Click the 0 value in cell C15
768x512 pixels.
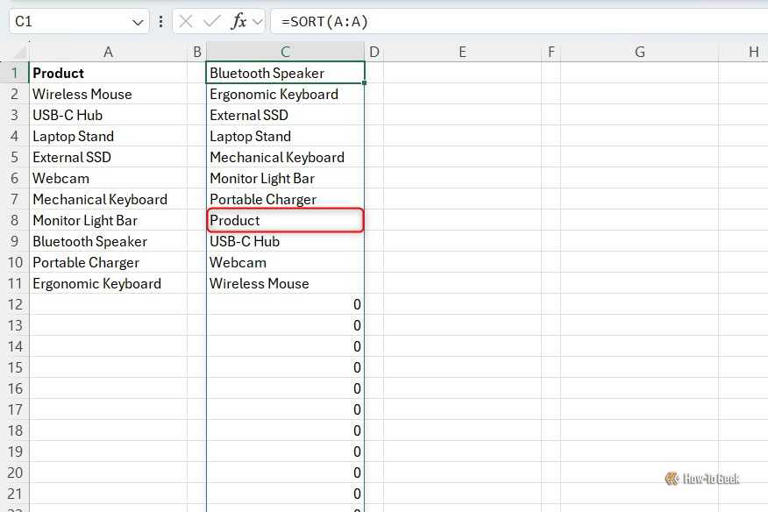357,367
